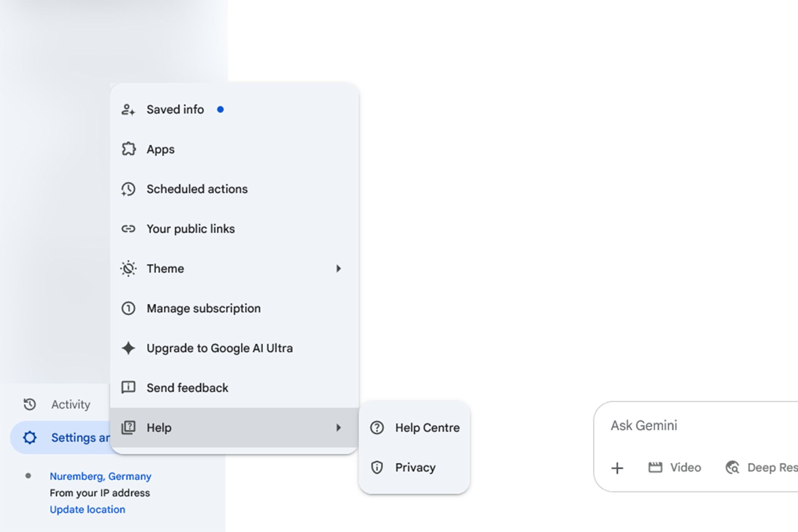The height and width of the screenshot is (532, 798).
Task: Click the Apps puzzle piece icon
Action: pos(128,149)
